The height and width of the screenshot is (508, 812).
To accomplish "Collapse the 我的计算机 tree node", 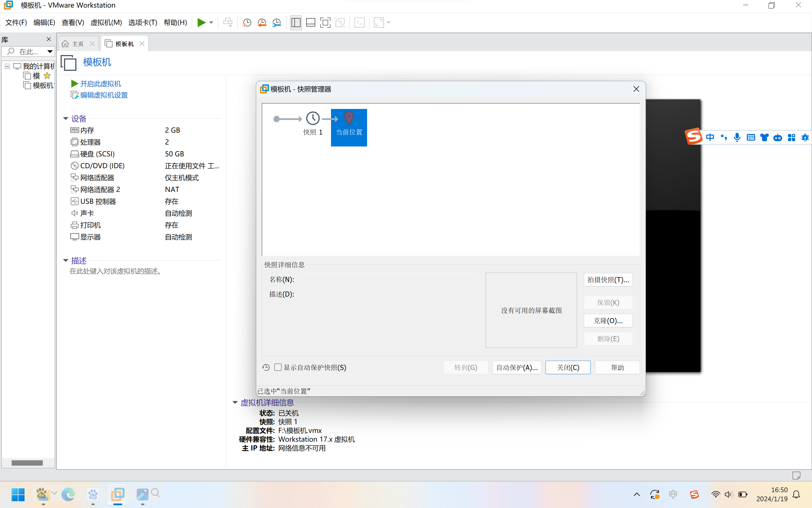I will [7, 66].
